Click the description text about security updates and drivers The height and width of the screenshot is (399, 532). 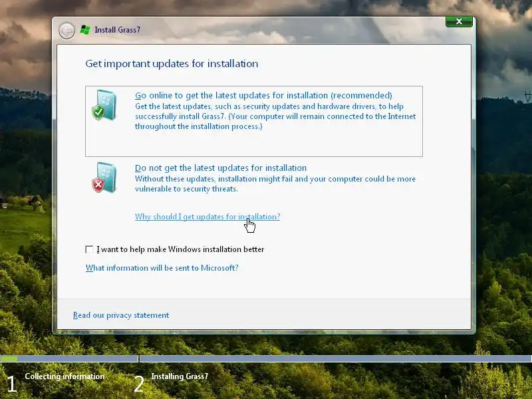pyautogui.click(x=275, y=116)
